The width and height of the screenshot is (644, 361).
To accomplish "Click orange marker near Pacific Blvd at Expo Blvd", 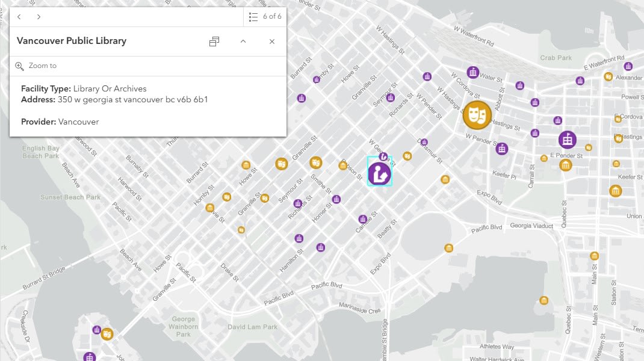I will click(x=448, y=248).
